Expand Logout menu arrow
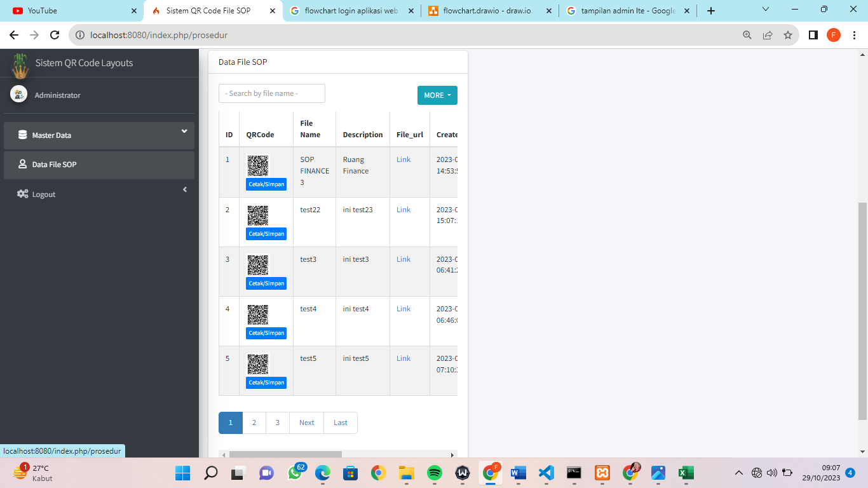This screenshot has width=868, height=488. (x=185, y=189)
